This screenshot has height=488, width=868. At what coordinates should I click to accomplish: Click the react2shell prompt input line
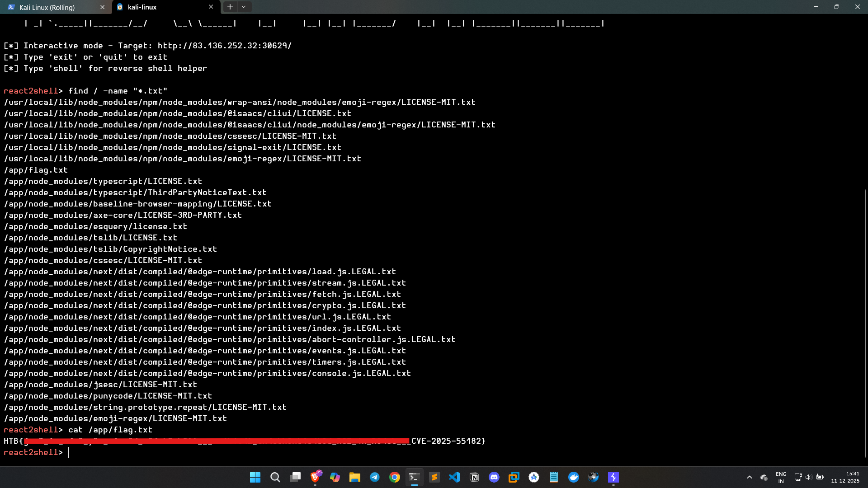click(226, 452)
